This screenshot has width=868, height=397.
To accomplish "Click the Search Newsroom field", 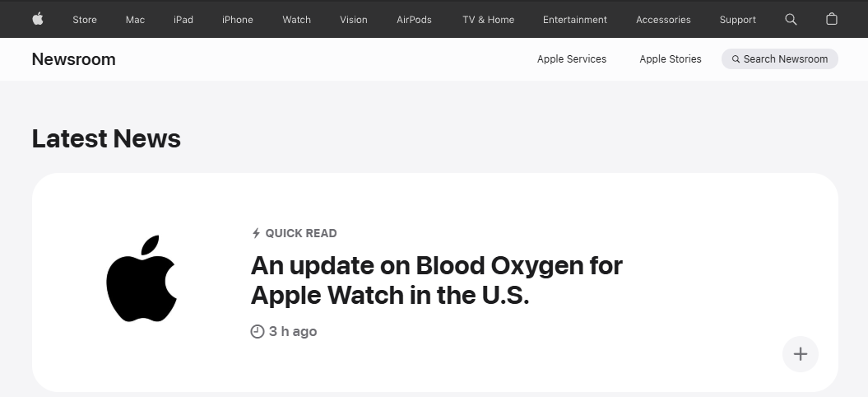I will click(x=779, y=58).
